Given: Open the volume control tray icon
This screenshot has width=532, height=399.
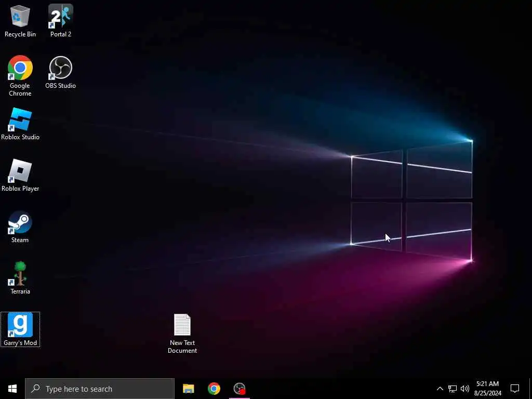Looking at the screenshot, I should (465, 389).
